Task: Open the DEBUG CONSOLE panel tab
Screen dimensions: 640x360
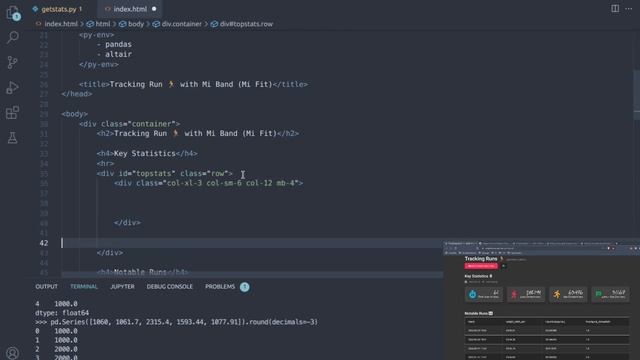Action: [x=169, y=287]
